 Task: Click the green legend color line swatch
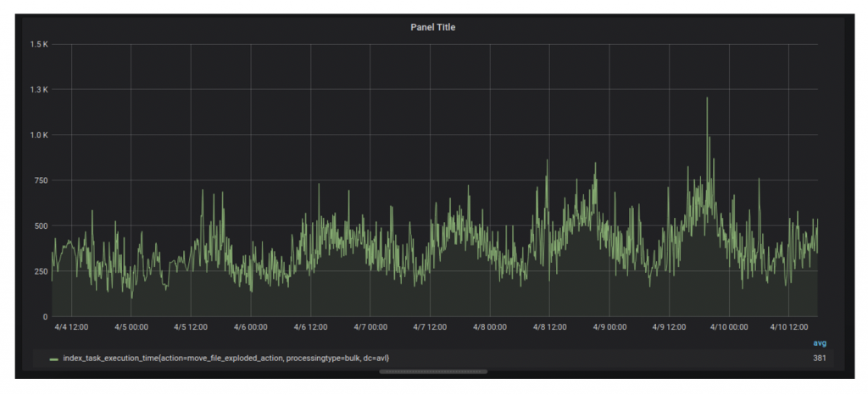(x=54, y=359)
